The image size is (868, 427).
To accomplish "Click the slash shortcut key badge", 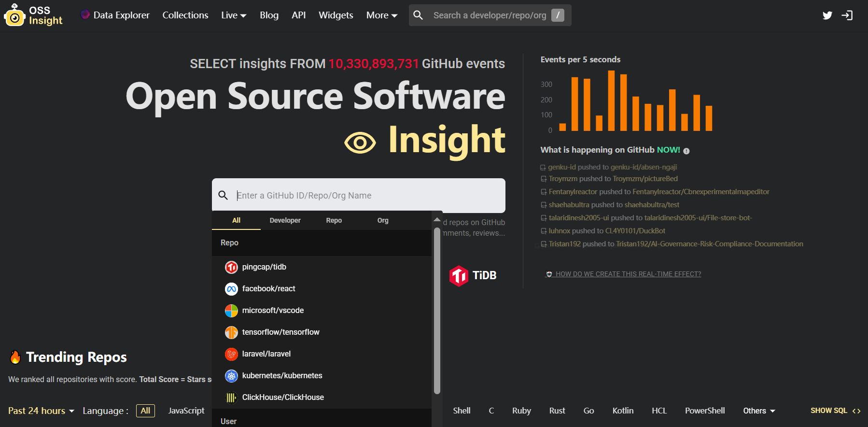I will (558, 15).
